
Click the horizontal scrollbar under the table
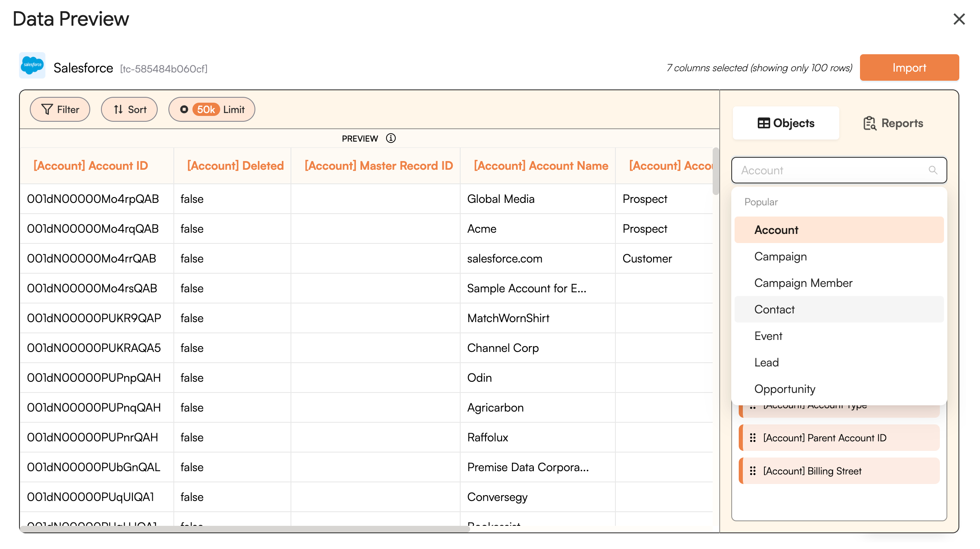(x=244, y=529)
